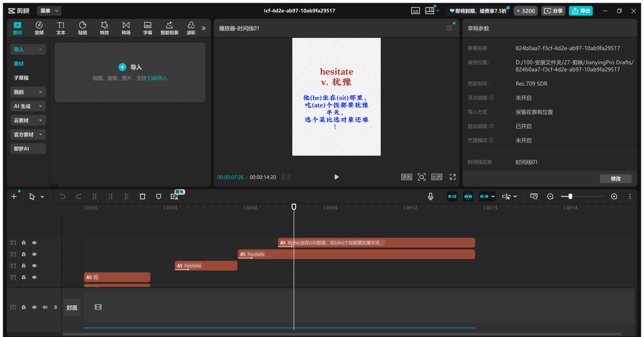Hide the top text track with eye icon
Viewport: 644px width, 337px height.
click(x=34, y=243)
